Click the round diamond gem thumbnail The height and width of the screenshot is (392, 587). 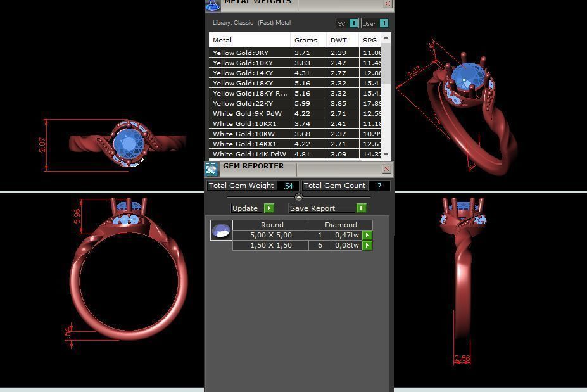(221, 231)
